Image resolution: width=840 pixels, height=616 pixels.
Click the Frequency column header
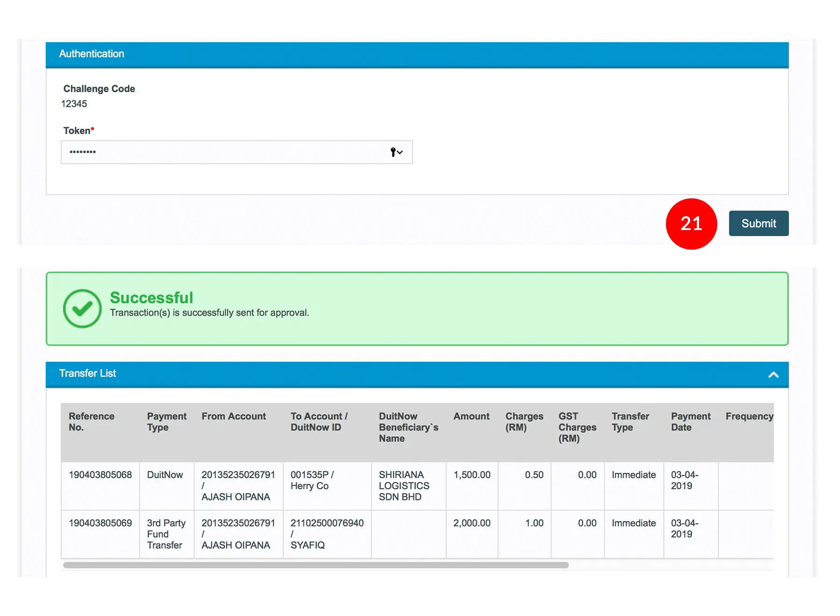pos(749,416)
